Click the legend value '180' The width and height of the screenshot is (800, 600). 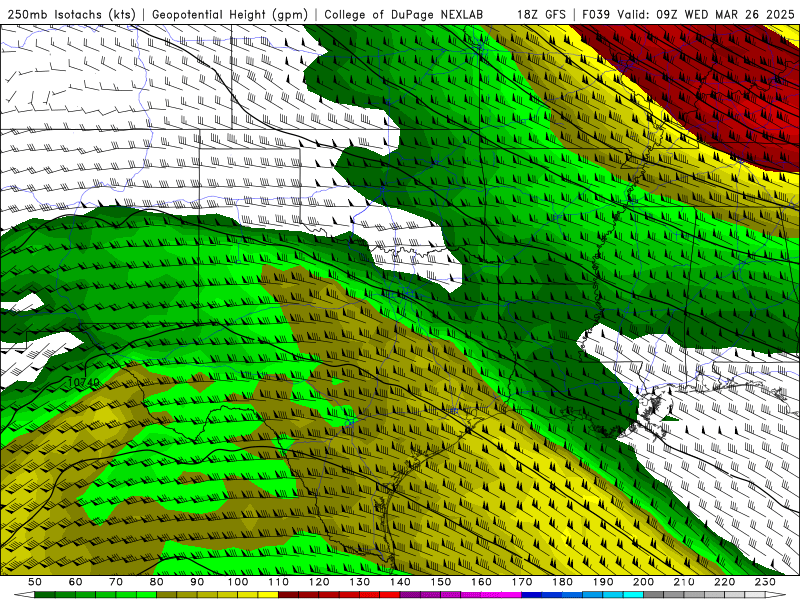coord(562,582)
